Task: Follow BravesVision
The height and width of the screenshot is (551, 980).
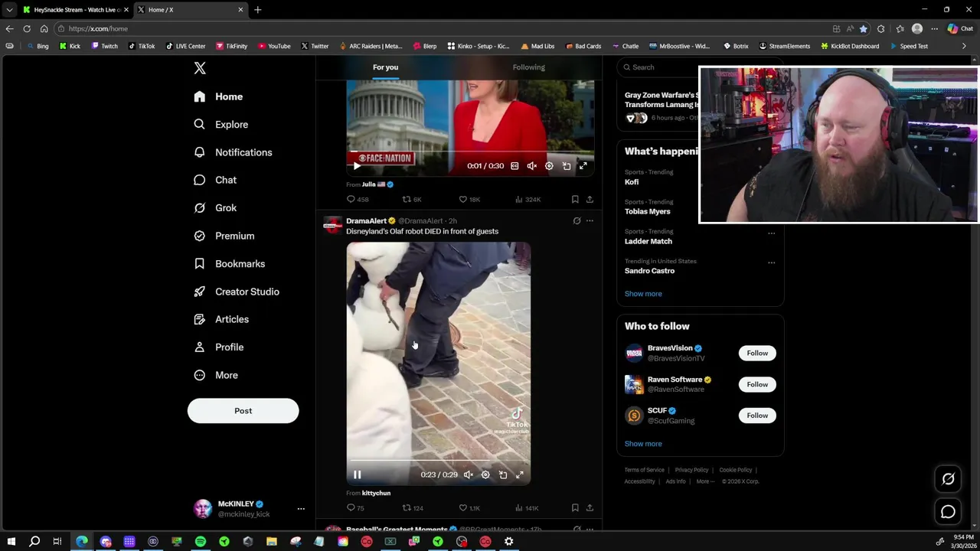Action: (757, 353)
